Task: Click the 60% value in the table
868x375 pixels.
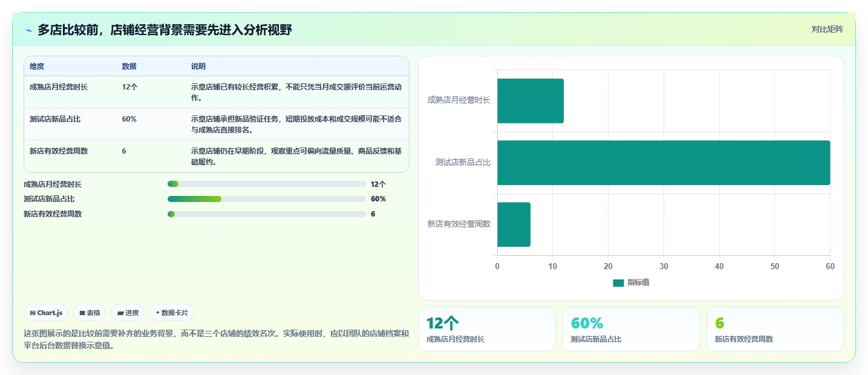Action: point(129,119)
